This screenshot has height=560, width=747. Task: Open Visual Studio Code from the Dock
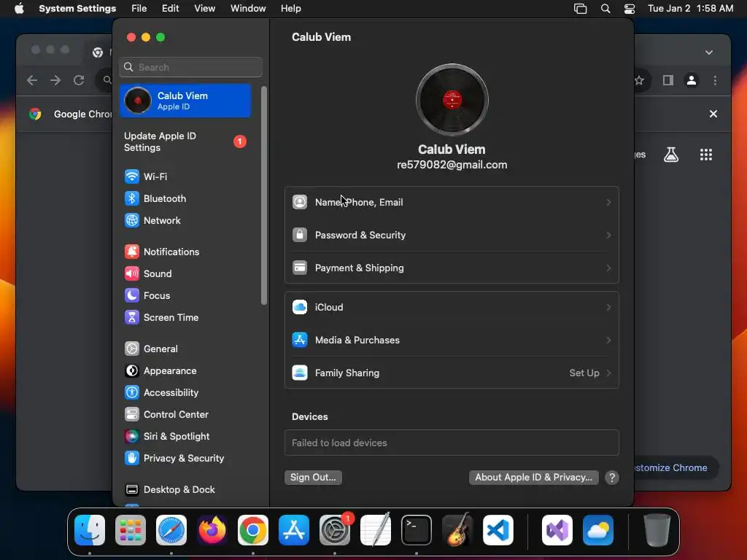498,530
